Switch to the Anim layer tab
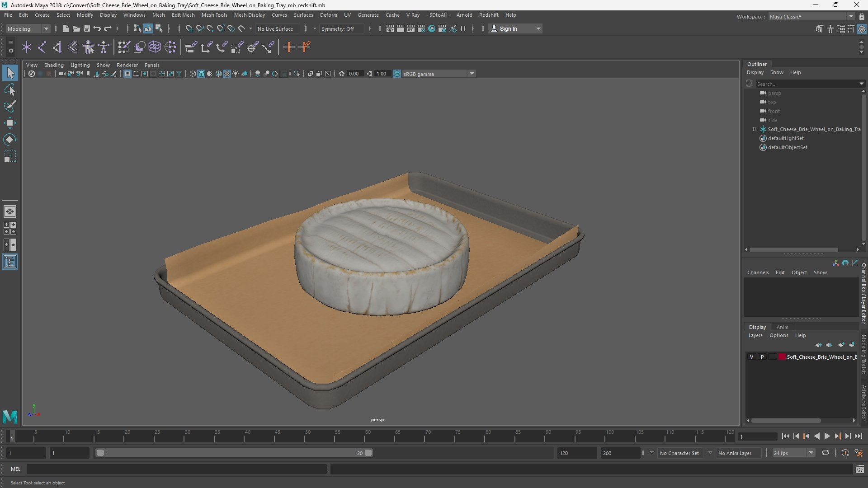The height and width of the screenshot is (488, 868). click(x=782, y=327)
